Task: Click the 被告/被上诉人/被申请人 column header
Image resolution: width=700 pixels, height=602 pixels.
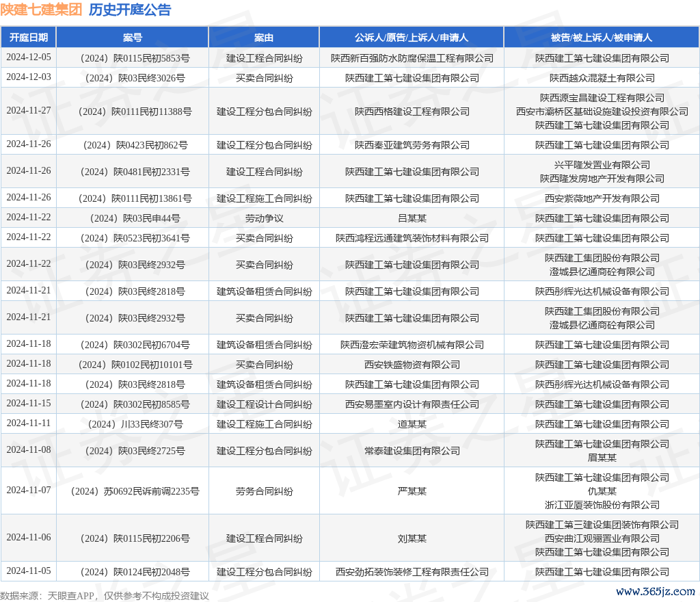Action: [602, 38]
